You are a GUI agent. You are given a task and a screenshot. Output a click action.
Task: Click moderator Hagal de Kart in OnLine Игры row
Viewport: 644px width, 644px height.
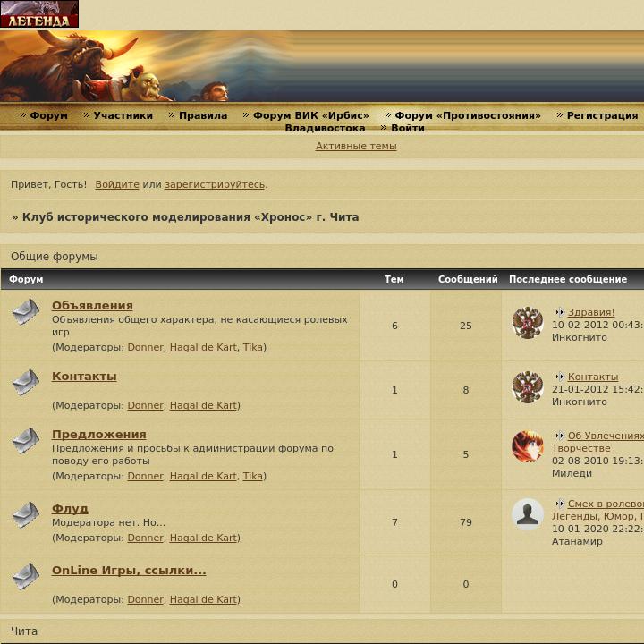(203, 599)
